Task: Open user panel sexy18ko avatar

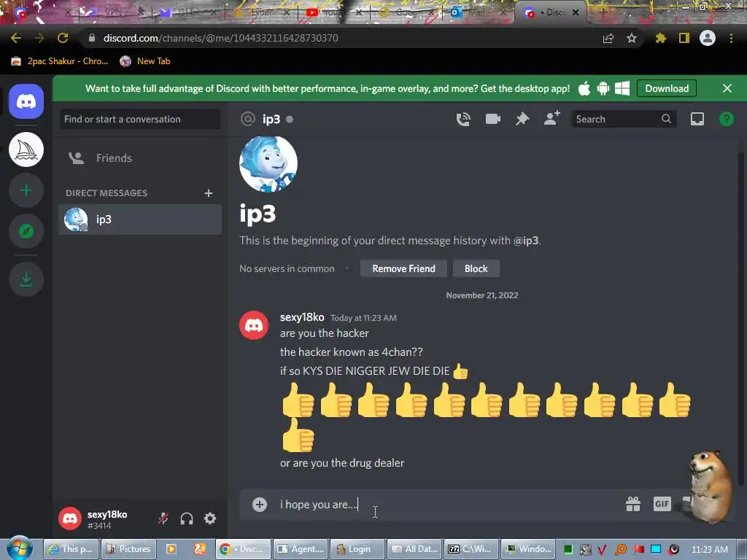Action: [70, 518]
